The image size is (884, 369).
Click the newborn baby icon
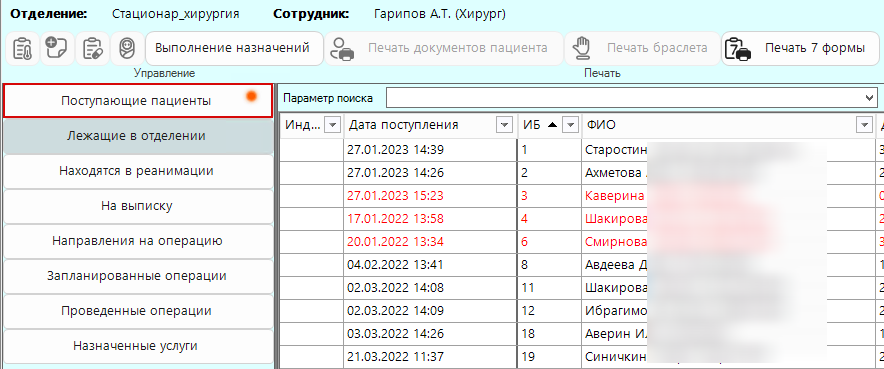click(x=127, y=48)
